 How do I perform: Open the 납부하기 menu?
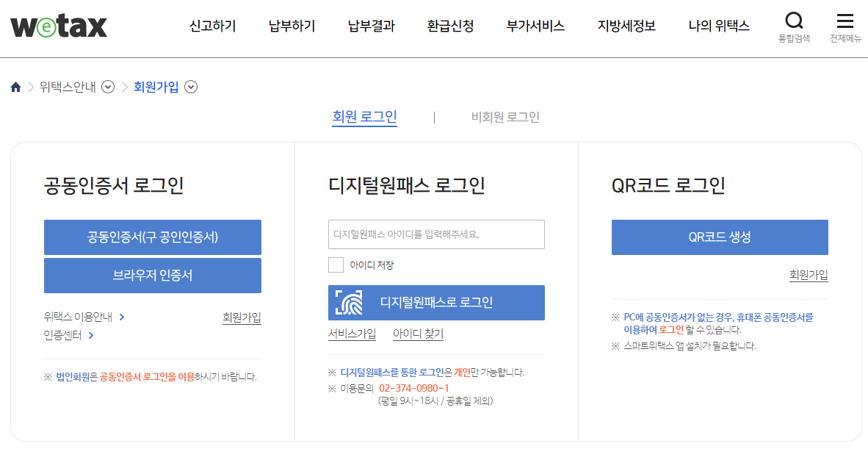(292, 26)
